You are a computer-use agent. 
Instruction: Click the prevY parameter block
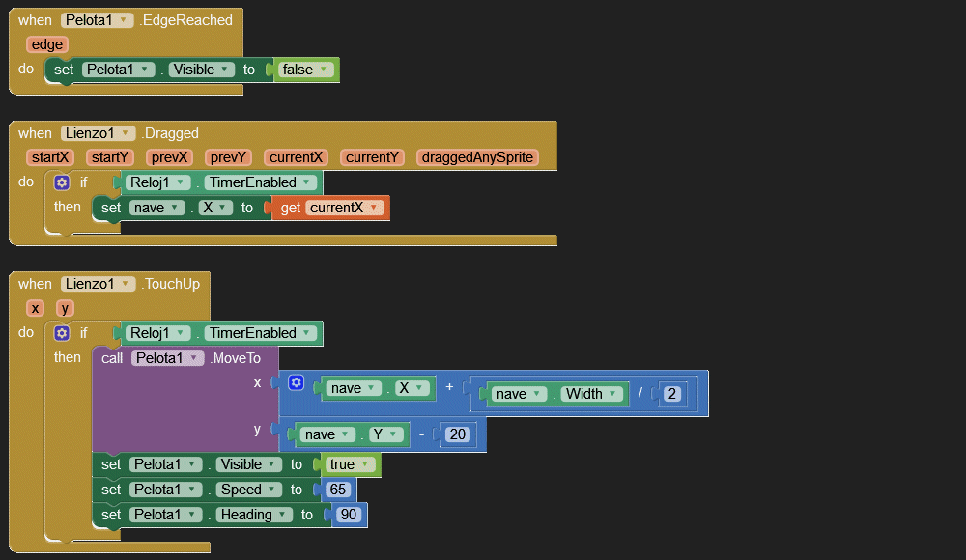pyautogui.click(x=230, y=157)
